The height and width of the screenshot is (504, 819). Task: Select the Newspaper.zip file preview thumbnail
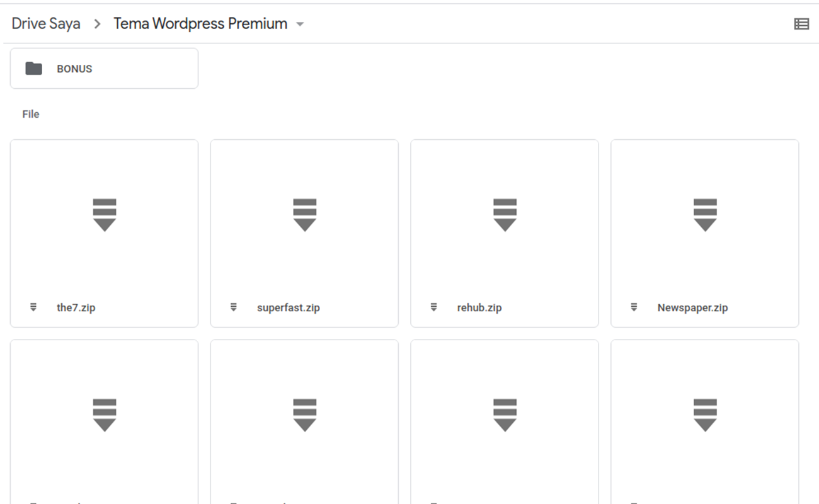click(706, 215)
